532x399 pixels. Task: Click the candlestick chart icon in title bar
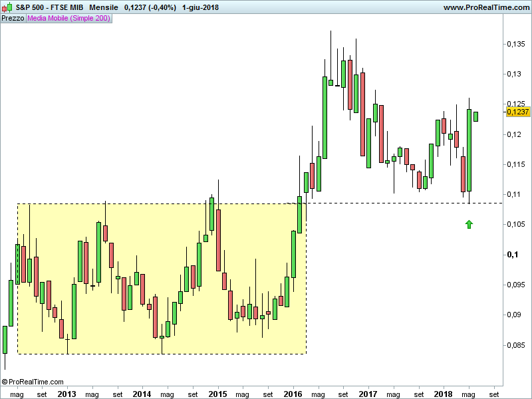pyautogui.click(x=7, y=7)
